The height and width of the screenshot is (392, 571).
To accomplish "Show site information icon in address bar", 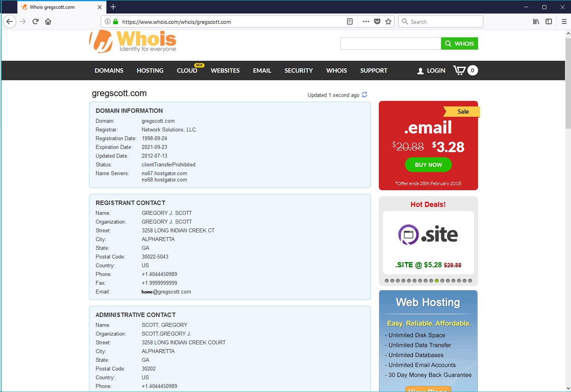I will click(x=108, y=21).
